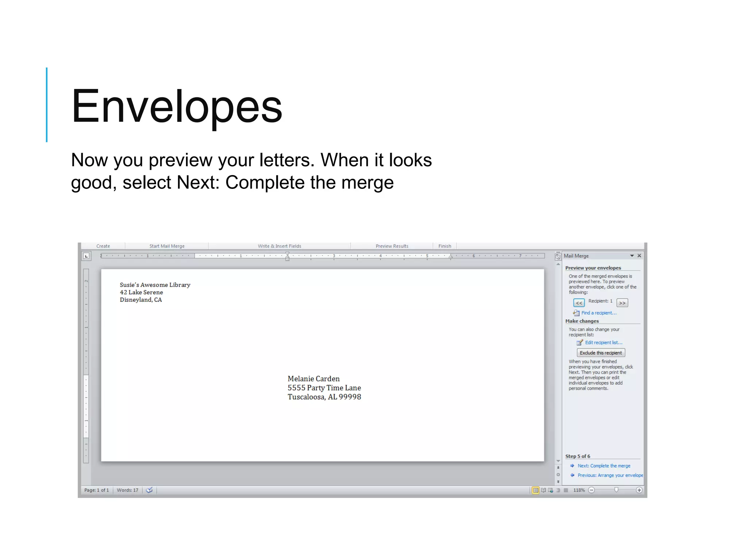This screenshot has height=560, width=747.
Task: Open the Edit recipient list link
Action: pos(604,342)
